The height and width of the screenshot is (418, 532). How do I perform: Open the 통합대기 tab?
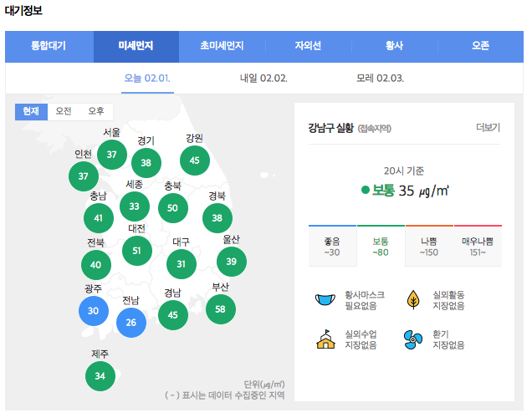click(x=49, y=46)
